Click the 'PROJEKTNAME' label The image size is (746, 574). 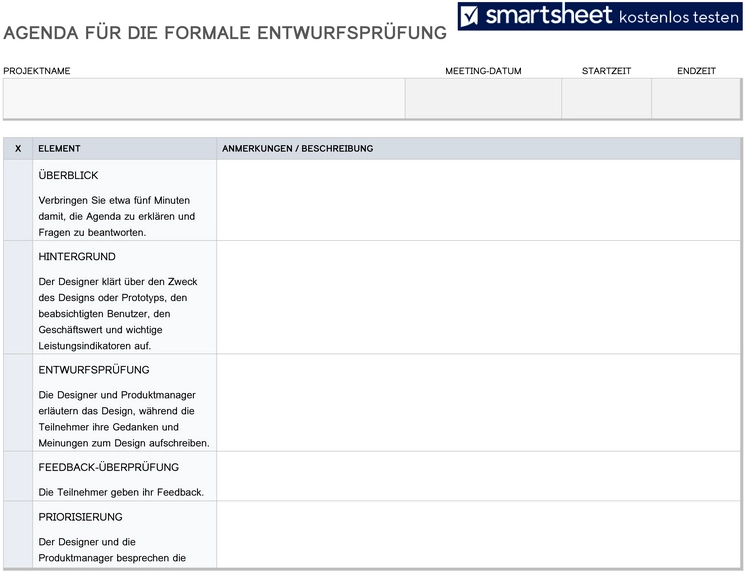click(37, 71)
